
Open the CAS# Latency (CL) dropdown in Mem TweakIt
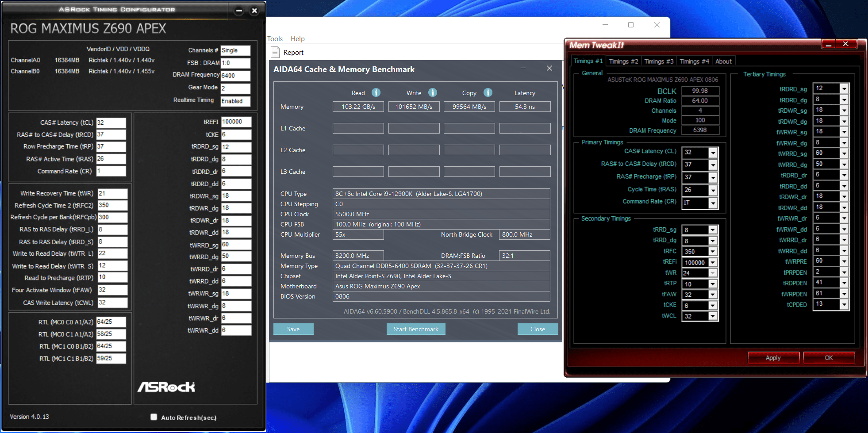[x=713, y=153]
